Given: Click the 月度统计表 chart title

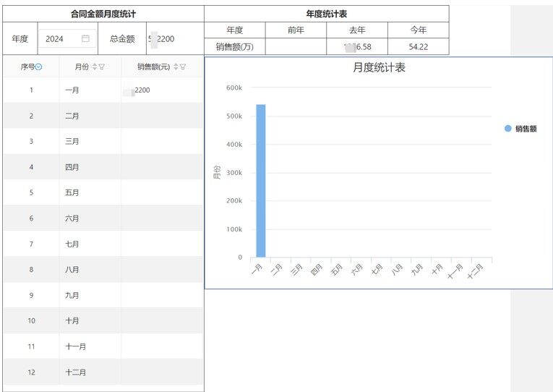Looking at the screenshot, I should coord(379,68).
